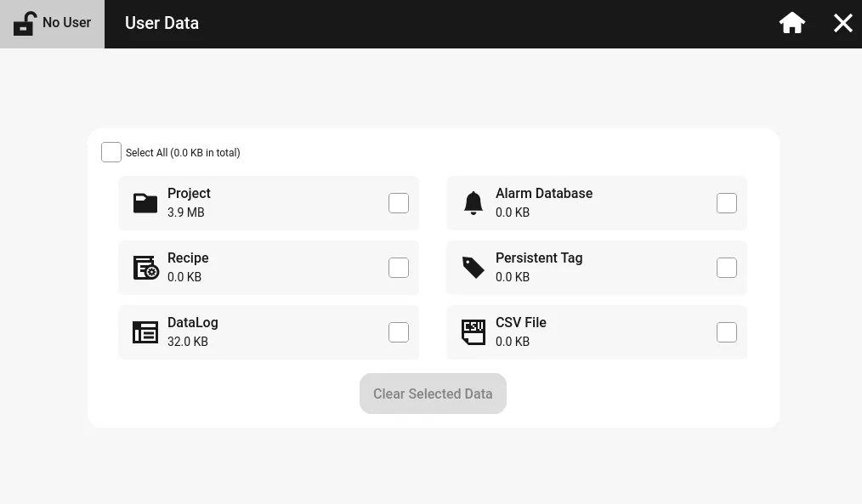Select the DataLog checkbox

[x=399, y=332]
